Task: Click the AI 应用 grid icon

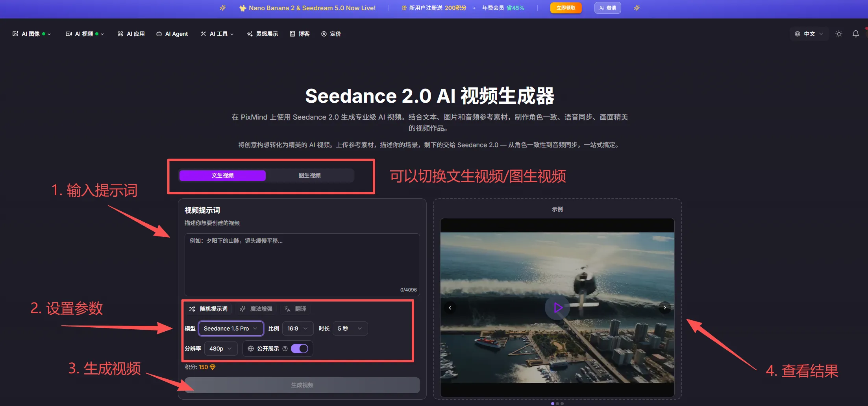Action: click(120, 34)
